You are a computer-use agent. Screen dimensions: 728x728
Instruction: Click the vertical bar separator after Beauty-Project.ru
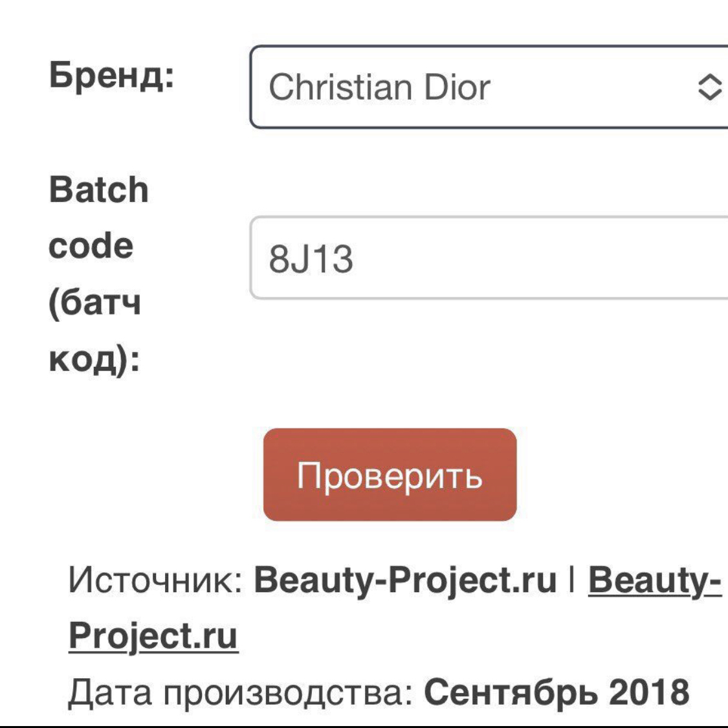click(x=572, y=580)
